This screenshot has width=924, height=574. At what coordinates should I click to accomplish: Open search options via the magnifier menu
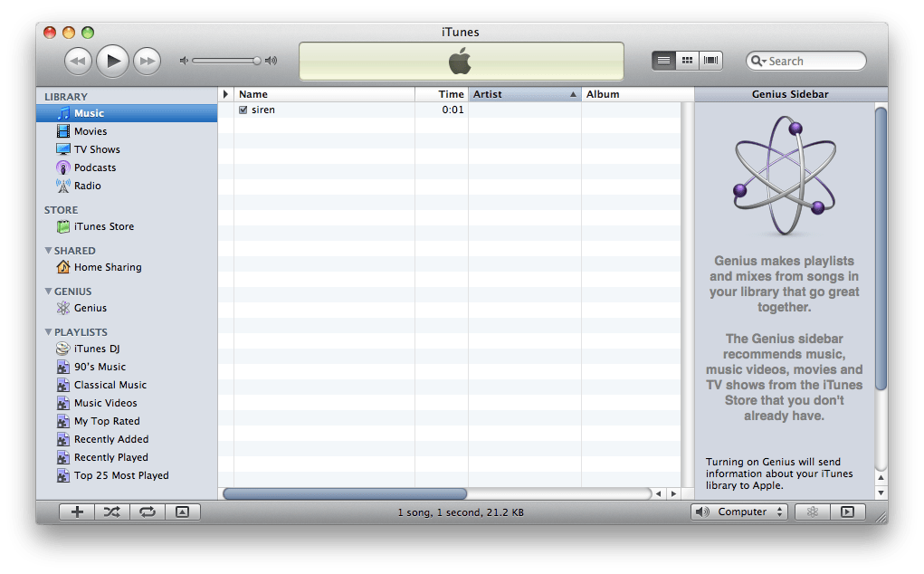(758, 60)
